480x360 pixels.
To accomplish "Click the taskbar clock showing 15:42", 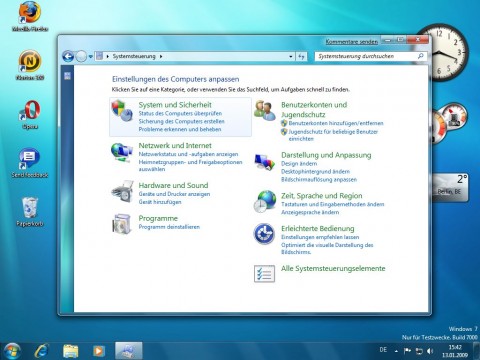I will tap(455, 351).
